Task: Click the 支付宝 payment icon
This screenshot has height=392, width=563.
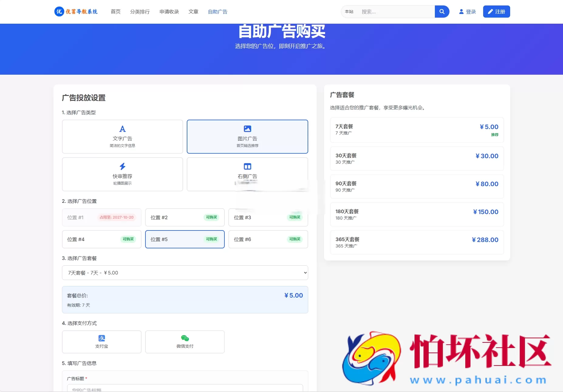Action: [x=102, y=338]
